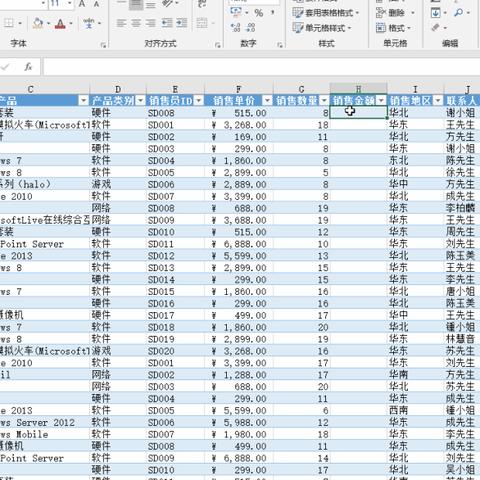This screenshot has width=480, height=480.
Task: Select column F header
Action: pyautogui.click(x=238, y=89)
